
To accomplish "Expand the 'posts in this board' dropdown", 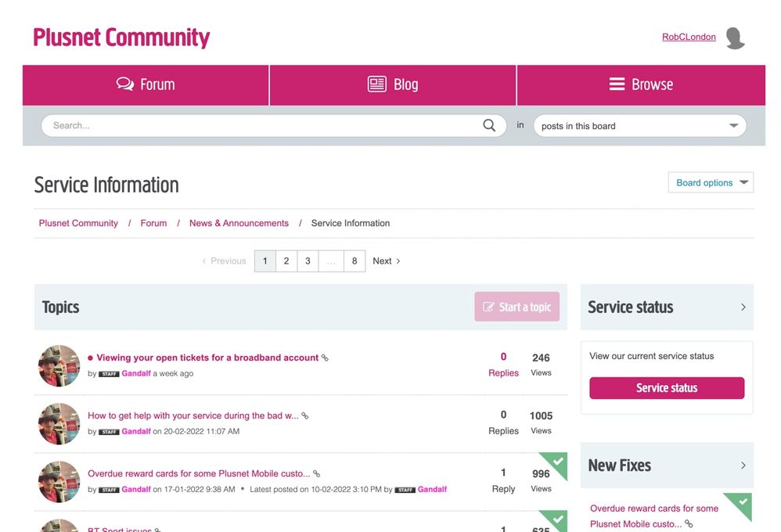I will (639, 126).
